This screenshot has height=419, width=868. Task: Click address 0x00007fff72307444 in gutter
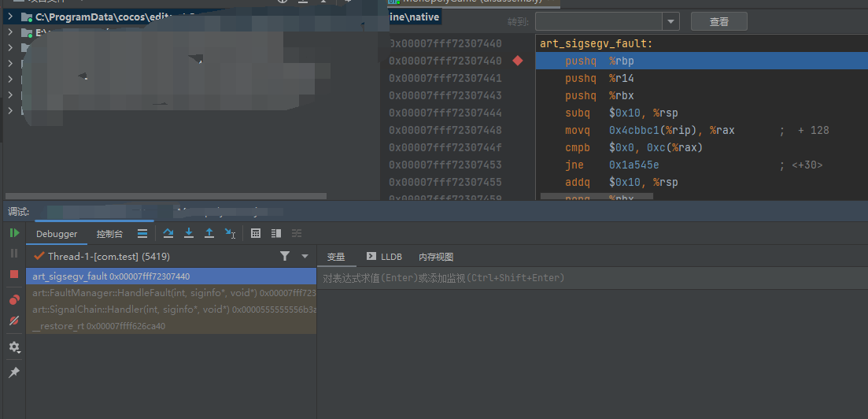pyautogui.click(x=445, y=113)
